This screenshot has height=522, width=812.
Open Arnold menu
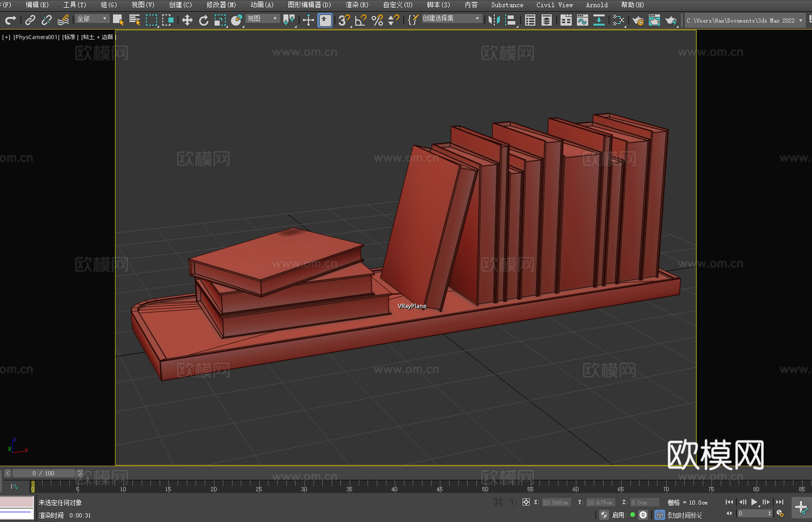click(596, 5)
